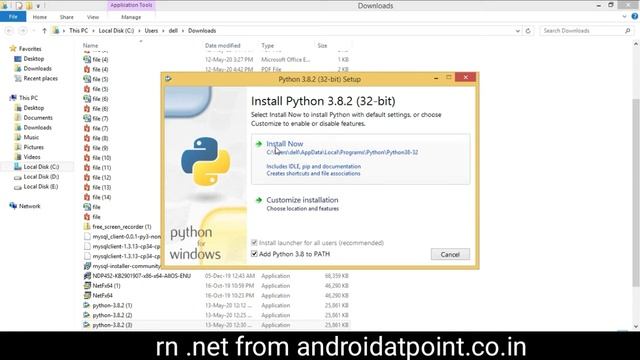Open Explorer help icon
Screen dimensions: 640x360
pos(635,17)
